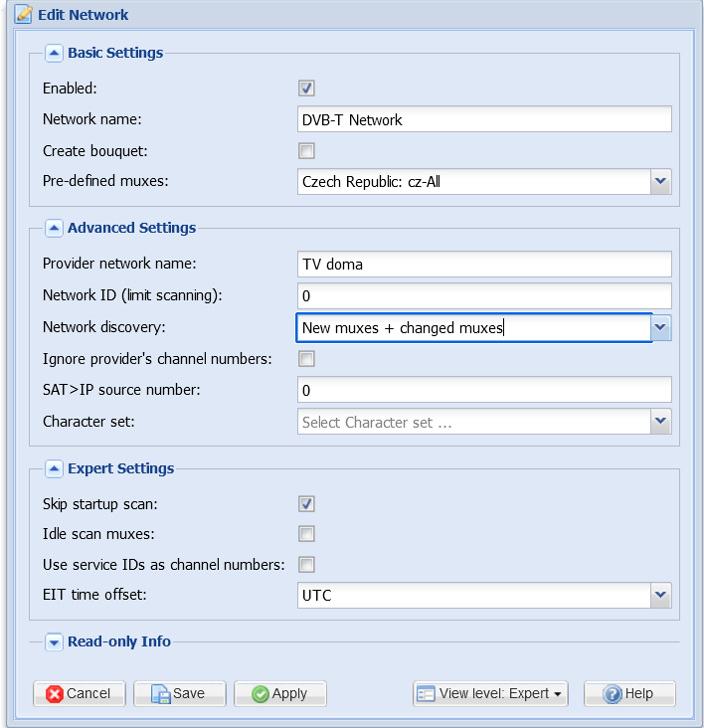Open the EIT time offset dropdown arrow
704x728 pixels.
(x=661, y=595)
